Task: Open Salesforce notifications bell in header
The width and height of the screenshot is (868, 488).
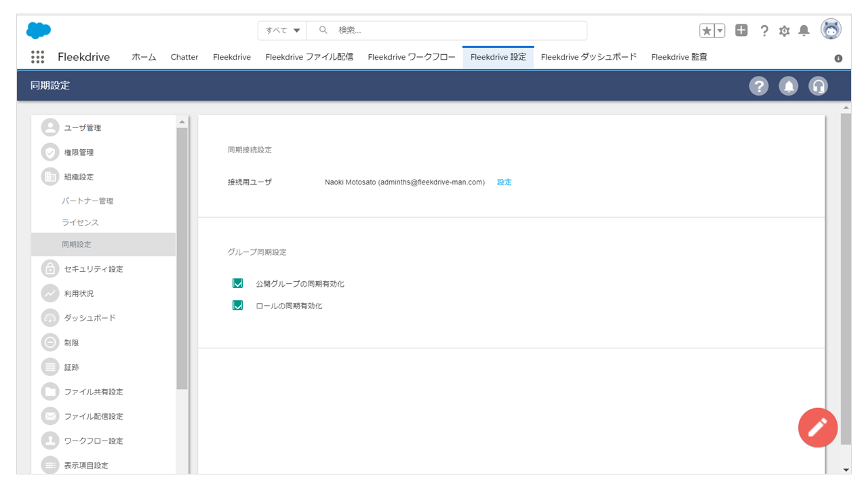Action: click(804, 30)
